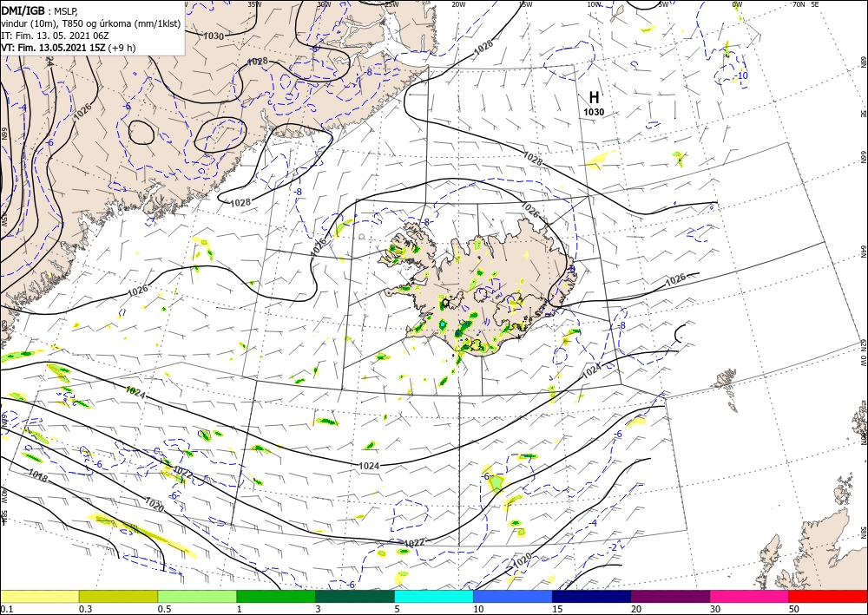Click the legend scale value 30
The height and width of the screenshot is (615, 868).
pyautogui.click(x=716, y=609)
